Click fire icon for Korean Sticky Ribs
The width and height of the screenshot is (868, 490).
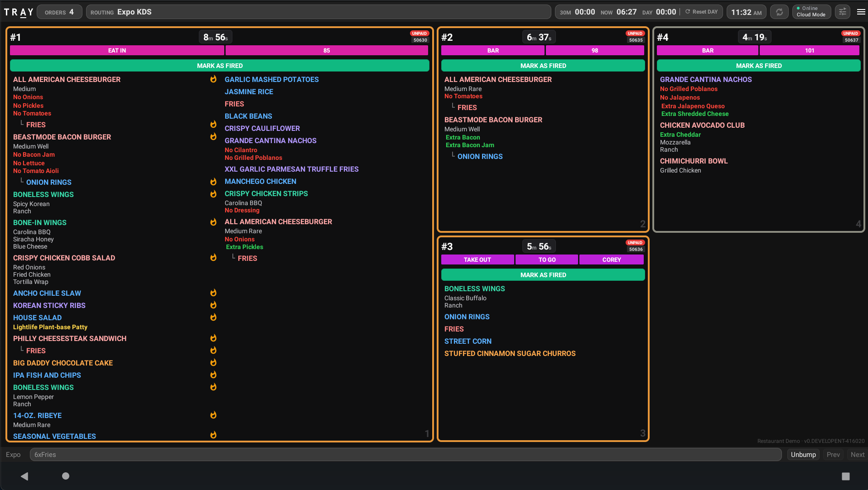pyautogui.click(x=213, y=305)
